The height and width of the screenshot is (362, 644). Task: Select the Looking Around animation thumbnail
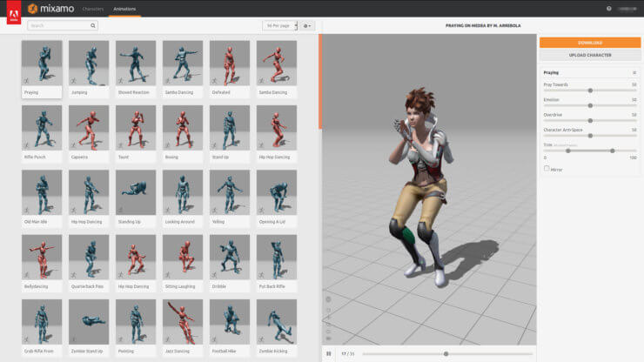[183, 192]
